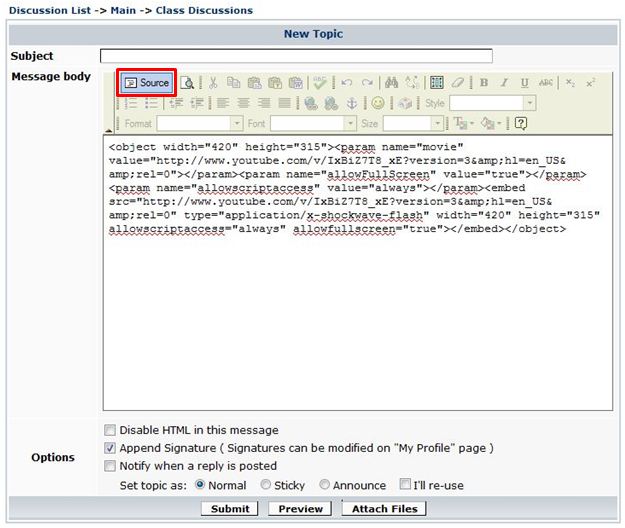Viewport: 625px width, 528px height.
Task: Click the Redo arrow icon
Action: click(367, 82)
